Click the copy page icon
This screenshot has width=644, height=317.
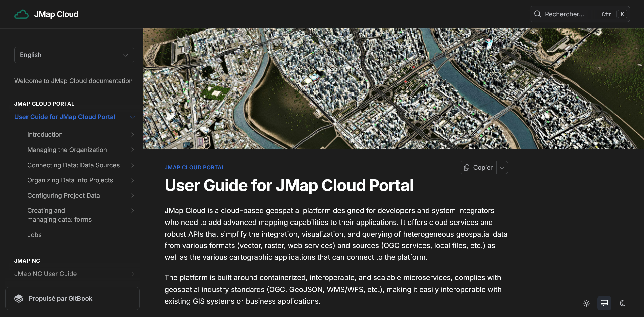pyautogui.click(x=467, y=168)
